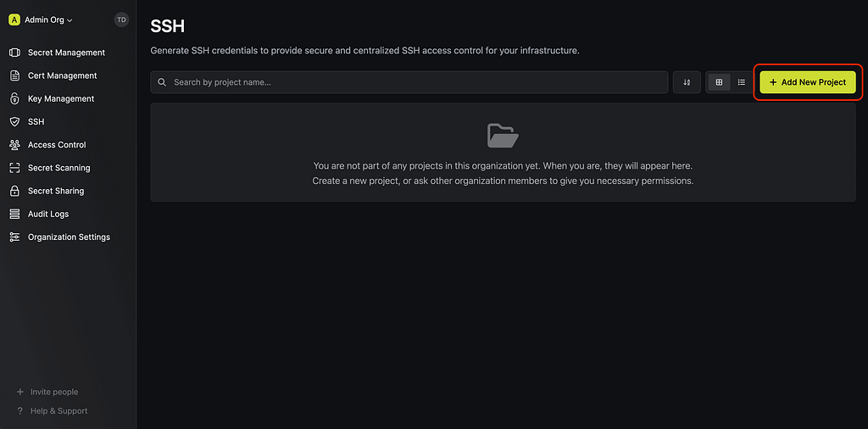Click the Key Management lock icon
The height and width of the screenshot is (429, 868).
pyautogui.click(x=15, y=98)
